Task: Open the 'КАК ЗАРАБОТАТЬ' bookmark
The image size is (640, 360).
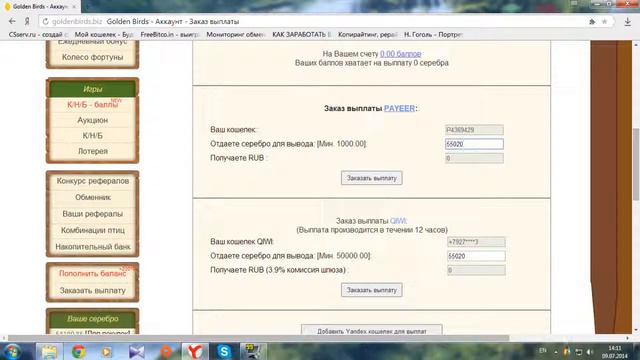Action: [301, 35]
